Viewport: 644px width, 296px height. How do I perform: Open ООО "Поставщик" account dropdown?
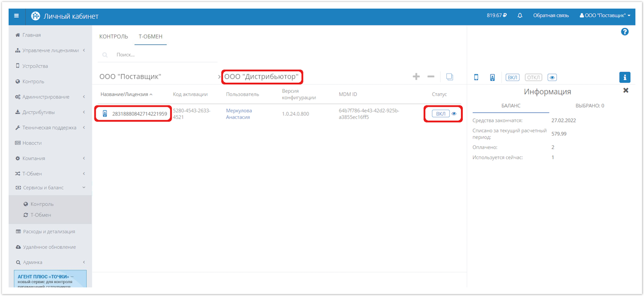click(x=605, y=16)
